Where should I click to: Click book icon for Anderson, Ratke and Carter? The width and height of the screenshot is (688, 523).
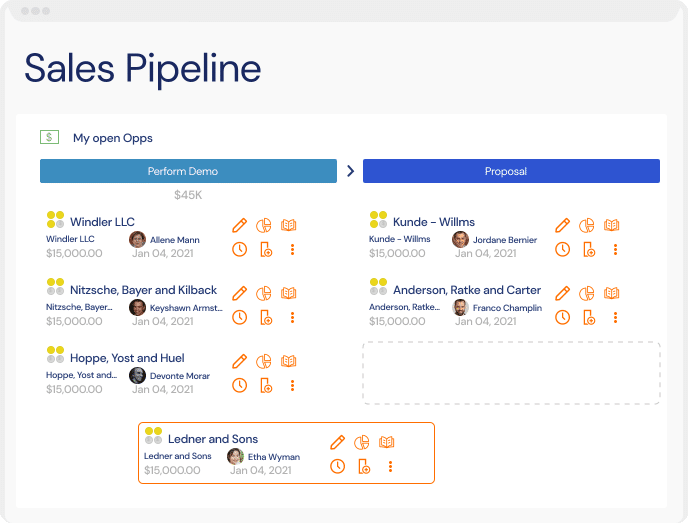pyautogui.click(x=611, y=293)
